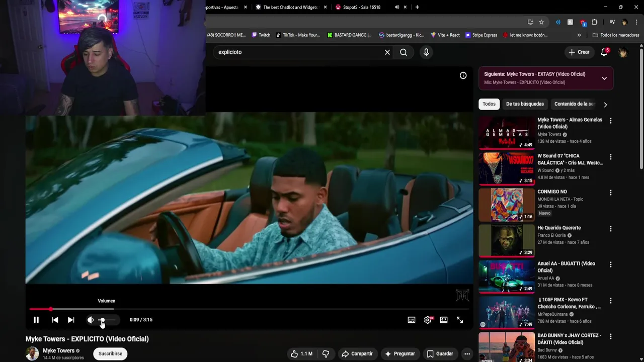Open Todos los marcadores folder
Viewport: 644px width, 362px height.
[616, 35]
